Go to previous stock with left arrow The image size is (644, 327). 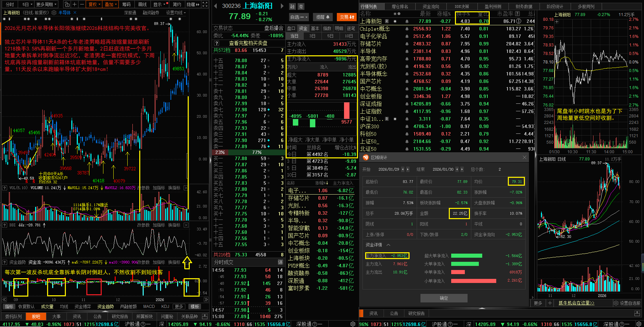pos(215,6)
